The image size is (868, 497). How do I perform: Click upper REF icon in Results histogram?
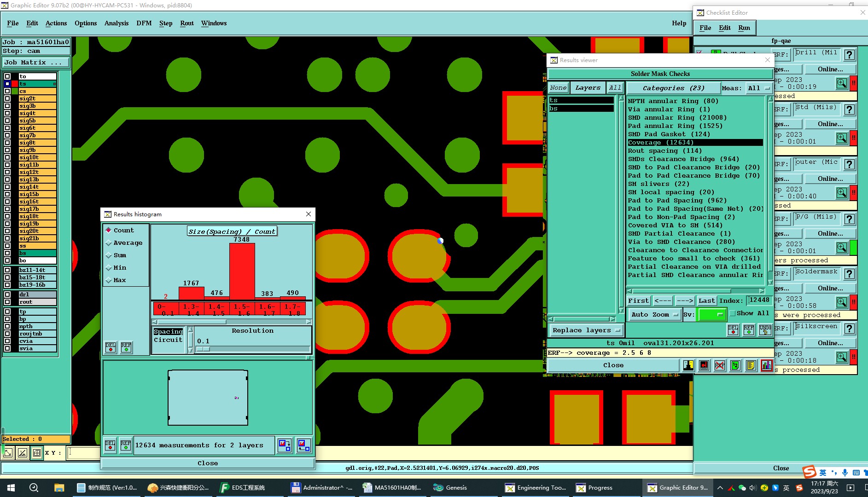[126, 347]
